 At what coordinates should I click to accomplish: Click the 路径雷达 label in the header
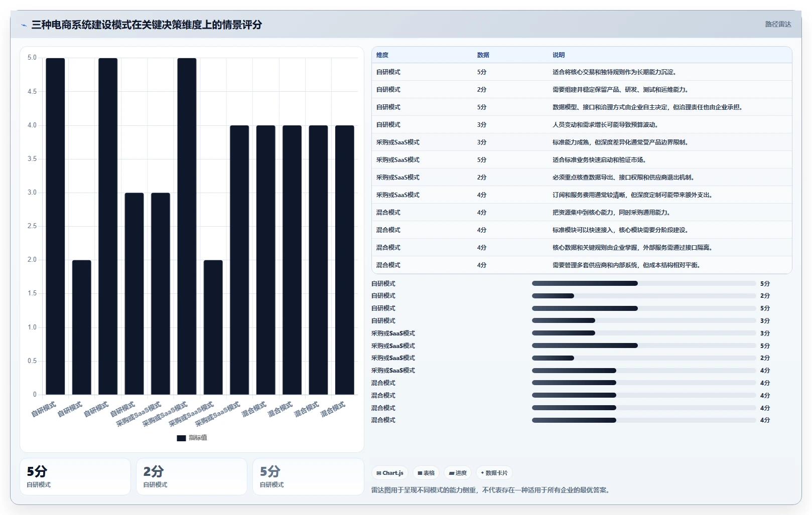[x=778, y=24]
